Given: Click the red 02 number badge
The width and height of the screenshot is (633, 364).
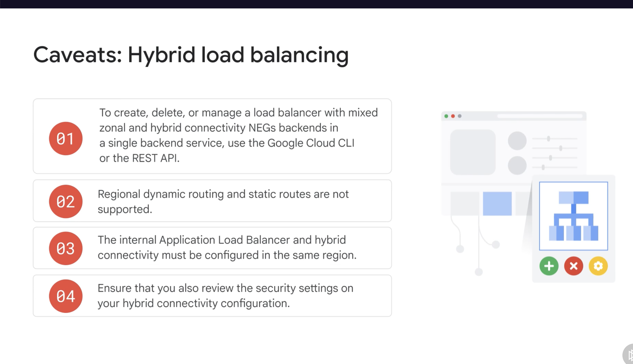Looking at the screenshot, I should (65, 201).
